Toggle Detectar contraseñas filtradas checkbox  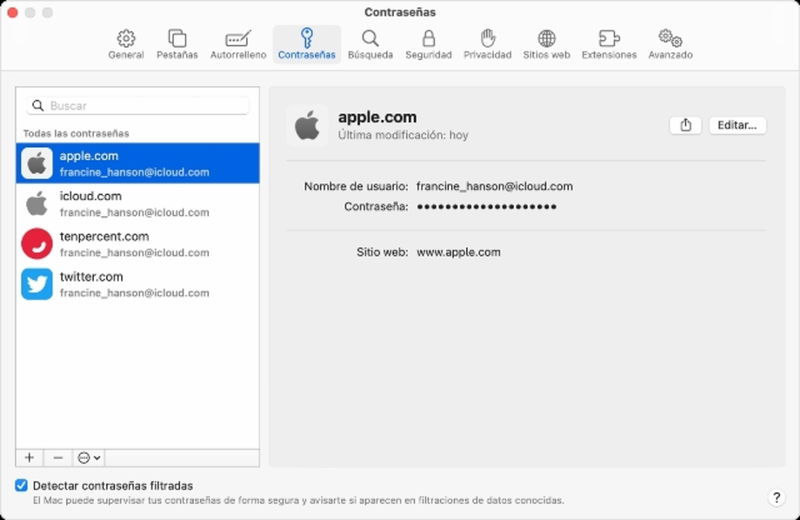click(x=21, y=485)
